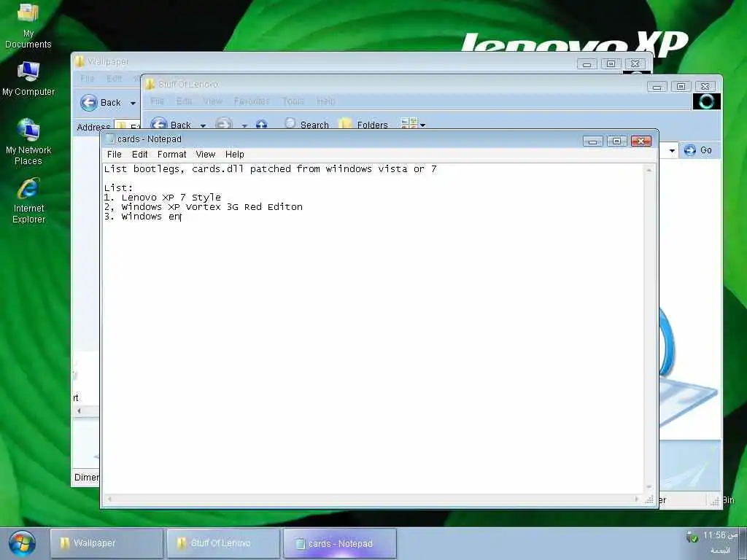Click Back arrow in Wallpaper window
Screen dimensions: 747x560
point(88,103)
